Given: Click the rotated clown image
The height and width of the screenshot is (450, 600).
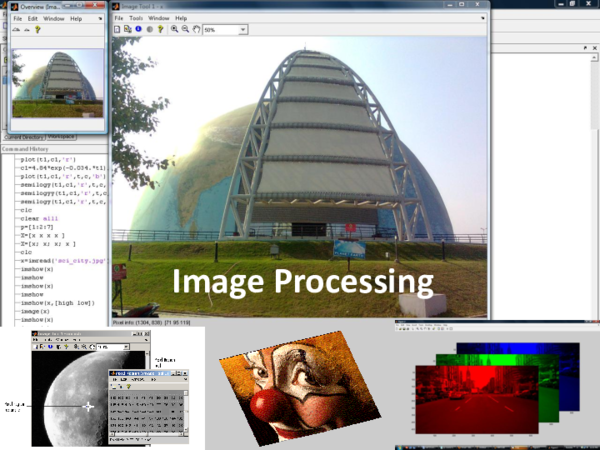Looking at the screenshot, I should pyautogui.click(x=300, y=388).
